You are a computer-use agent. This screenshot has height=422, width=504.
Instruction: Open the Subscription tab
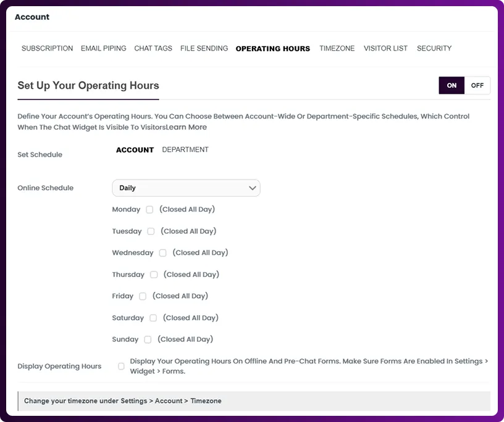47,48
